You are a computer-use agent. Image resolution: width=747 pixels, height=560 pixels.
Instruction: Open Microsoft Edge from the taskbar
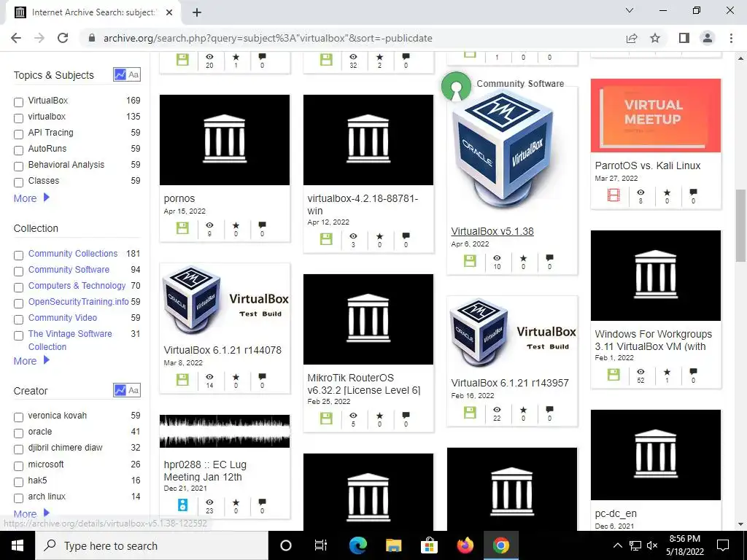click(x=357, y=545)
